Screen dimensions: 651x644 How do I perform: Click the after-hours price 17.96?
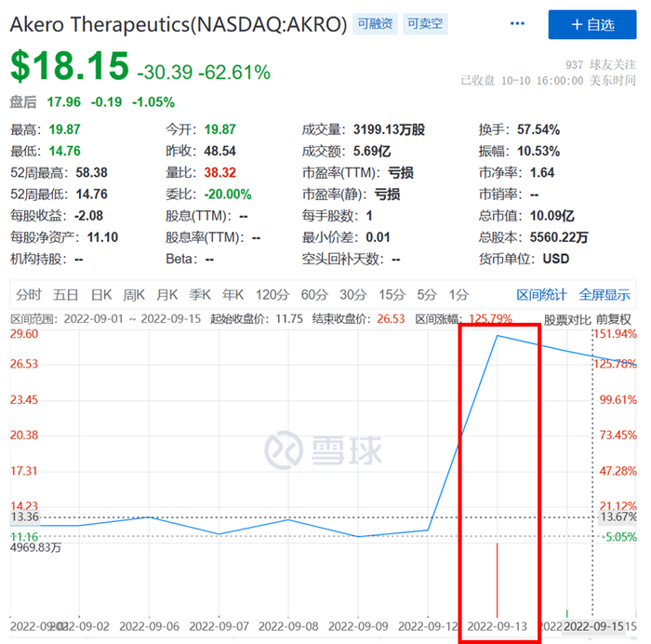63,101
